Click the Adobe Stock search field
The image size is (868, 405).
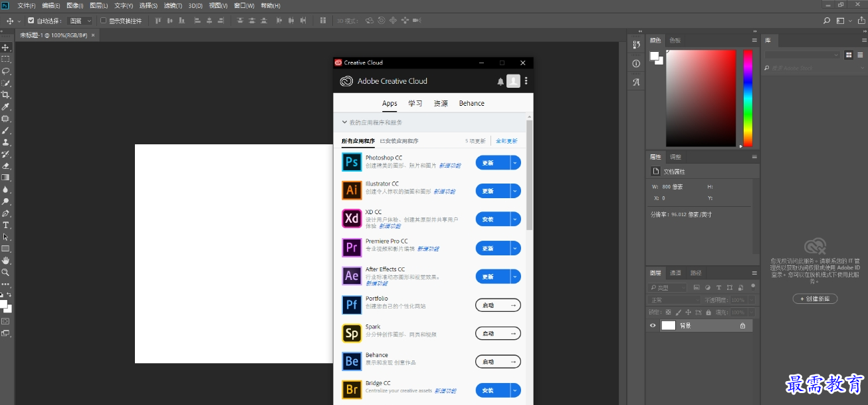814,68
